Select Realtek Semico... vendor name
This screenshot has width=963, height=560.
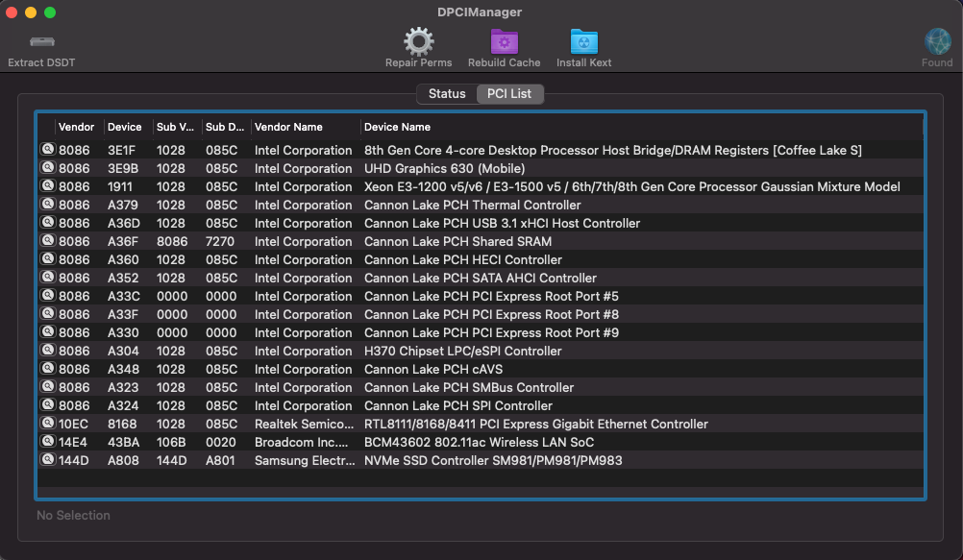pyautogui.click(x=304, y=425)
